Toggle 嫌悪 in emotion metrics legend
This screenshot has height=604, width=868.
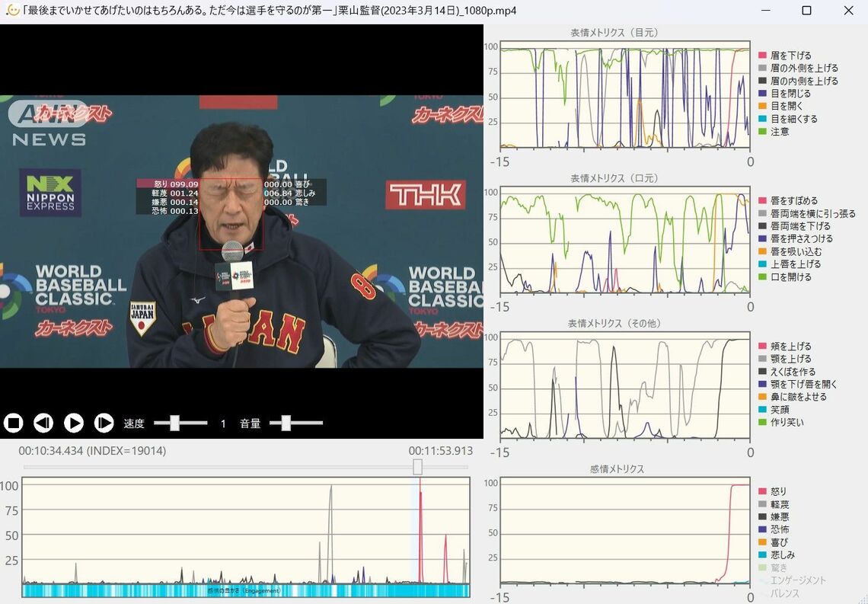(x=774, y=517)
